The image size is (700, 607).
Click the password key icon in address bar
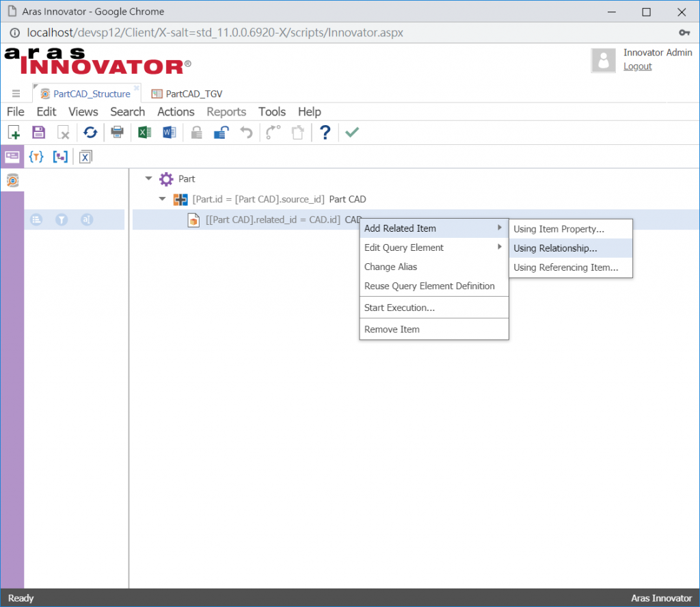684,33
